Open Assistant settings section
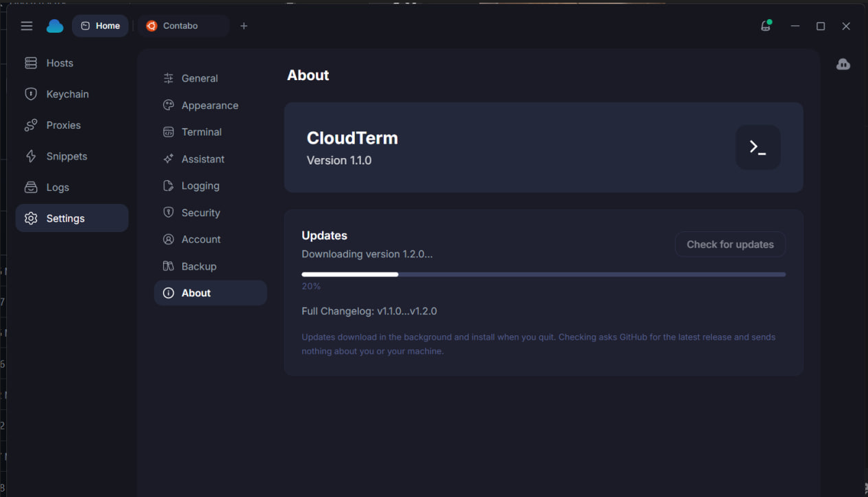The height and width of the screenshot is (497, 868). [210, 159]
